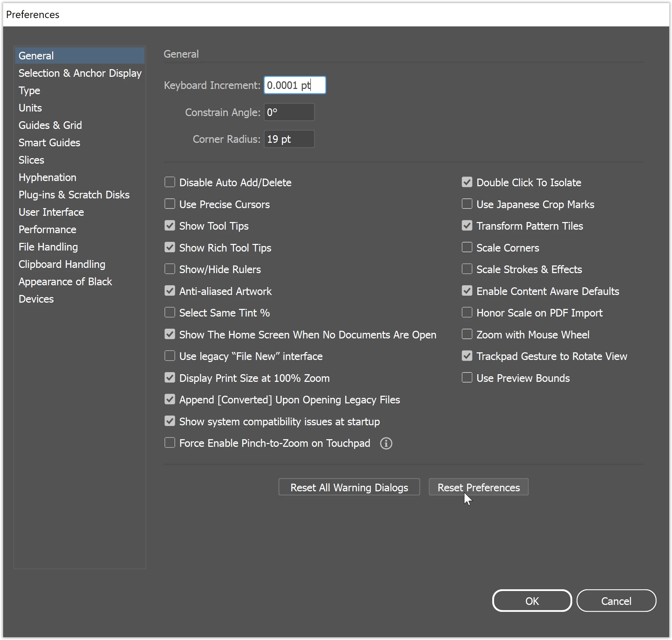
Task: Disable Anti-aliased Artwork checkbox
Action: click(170, 291)
